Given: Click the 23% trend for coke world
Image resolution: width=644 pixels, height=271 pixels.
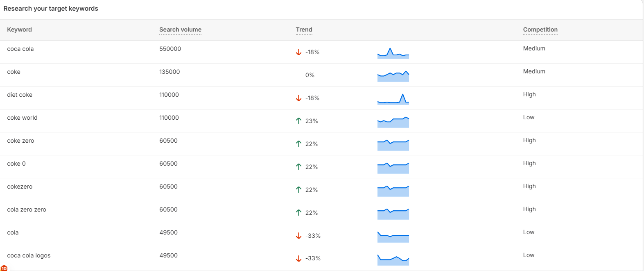Looking at the screenshot, I should pyautogui.click(x=312, y=121).
